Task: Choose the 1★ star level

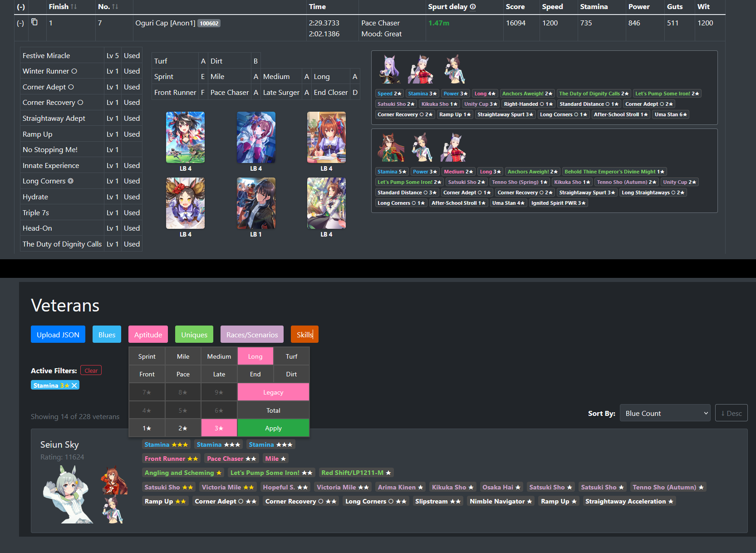Action: click(x=147, y=428)
